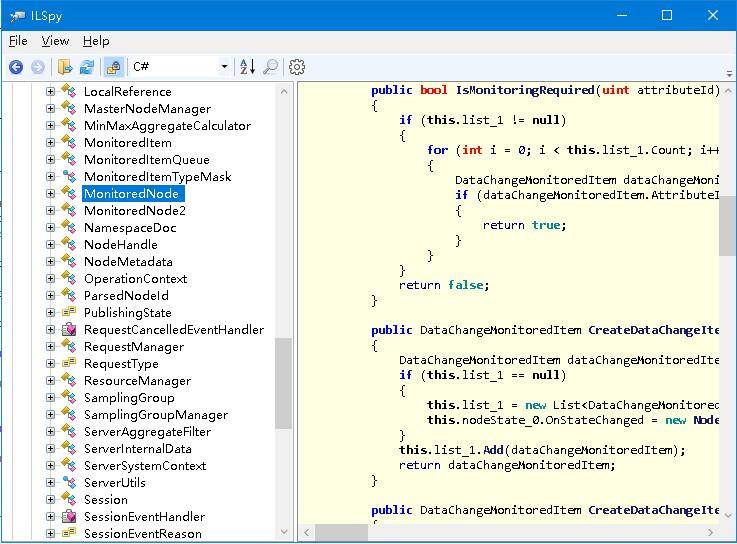The width and height of the screenshot is (737, 544).
Task: Expand the MonitoredItem node
Action: pyautogui.click(x=50, y=142)
